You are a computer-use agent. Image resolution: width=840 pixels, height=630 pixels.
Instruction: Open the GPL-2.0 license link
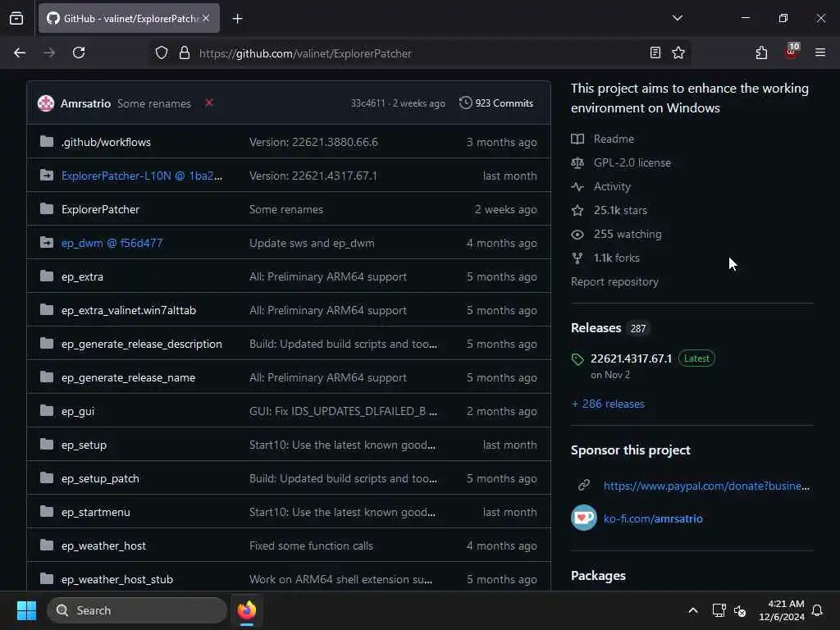[632, 163]
